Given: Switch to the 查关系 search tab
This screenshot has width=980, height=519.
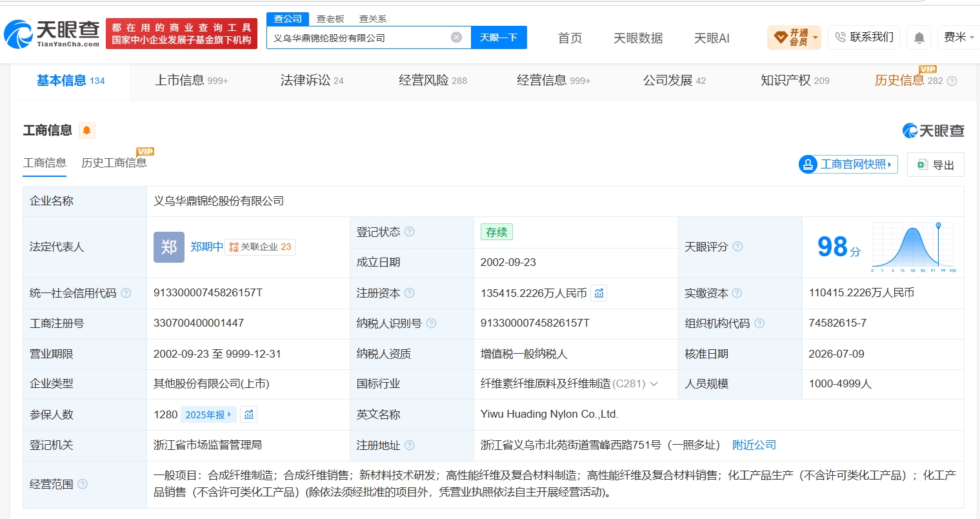Looking at the screenshot, I should tap(373, 19).
